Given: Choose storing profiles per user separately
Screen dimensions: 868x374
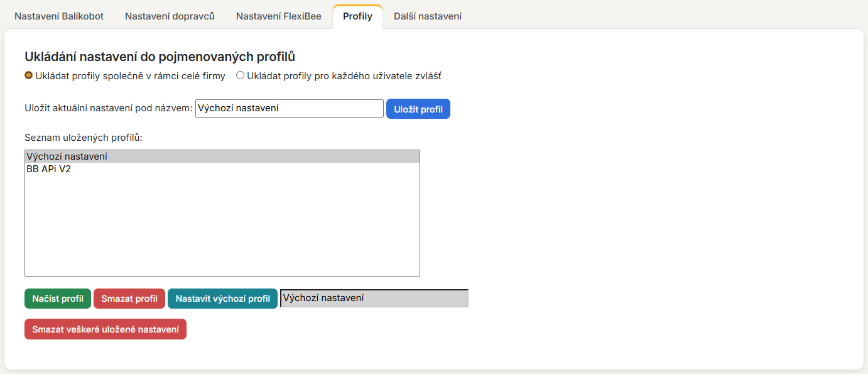Looking at the screenshot, I should (240, 75).
